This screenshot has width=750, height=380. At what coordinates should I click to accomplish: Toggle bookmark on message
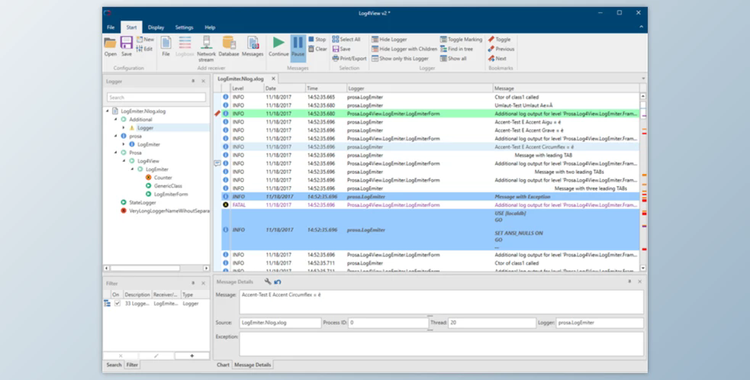499,39
